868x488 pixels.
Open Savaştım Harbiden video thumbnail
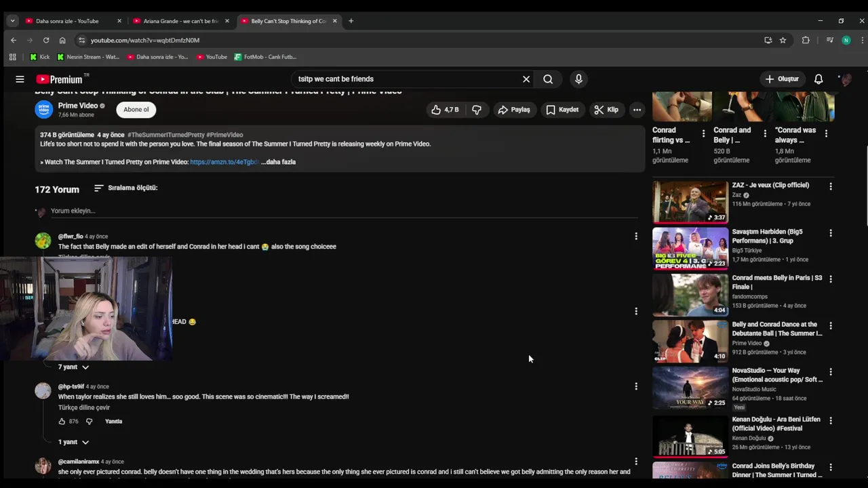[x=690, y=248]
